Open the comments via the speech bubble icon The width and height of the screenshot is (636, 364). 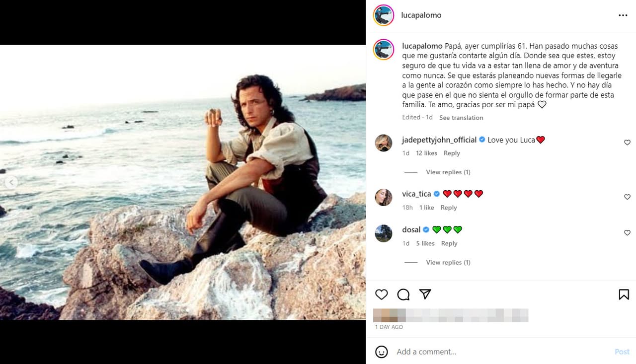click(403, 294)
